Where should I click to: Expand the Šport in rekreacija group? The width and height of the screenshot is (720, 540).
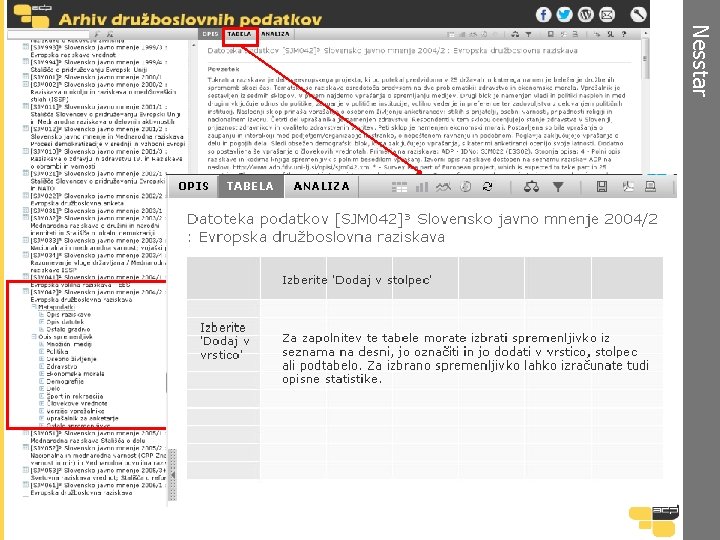(x=41, y=396)
